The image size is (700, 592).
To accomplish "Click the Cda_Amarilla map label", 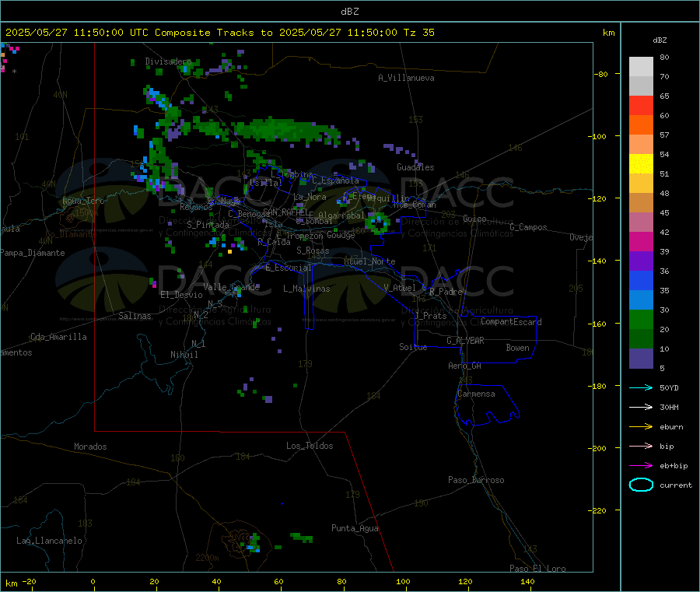I will 58,337.
